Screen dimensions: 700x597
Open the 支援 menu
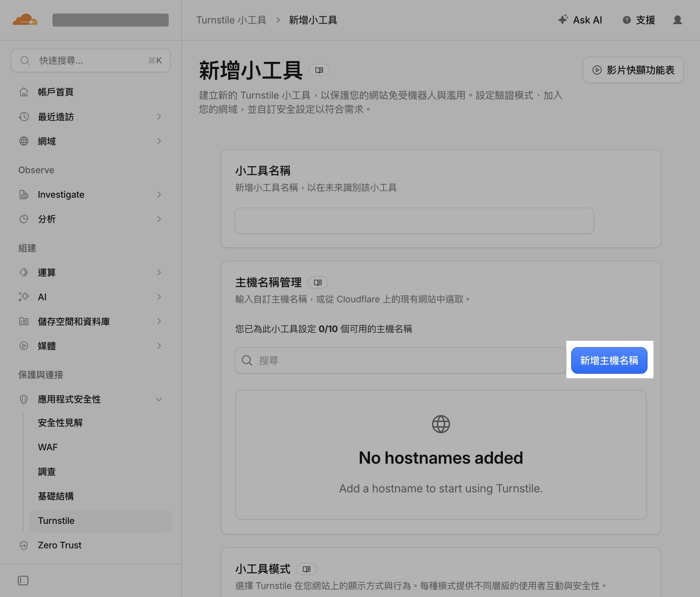[639, 20]
